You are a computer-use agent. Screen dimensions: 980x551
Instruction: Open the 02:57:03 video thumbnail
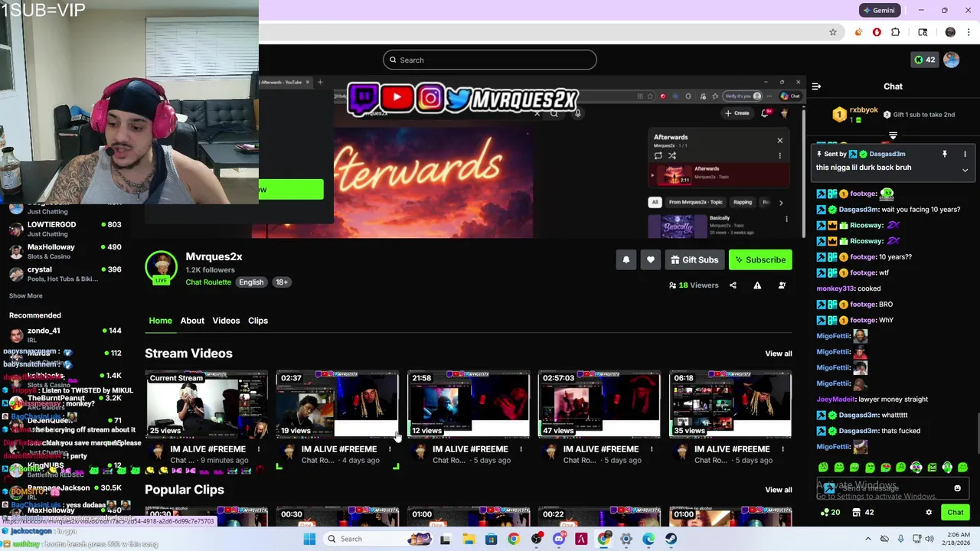(x=599, y=404)
